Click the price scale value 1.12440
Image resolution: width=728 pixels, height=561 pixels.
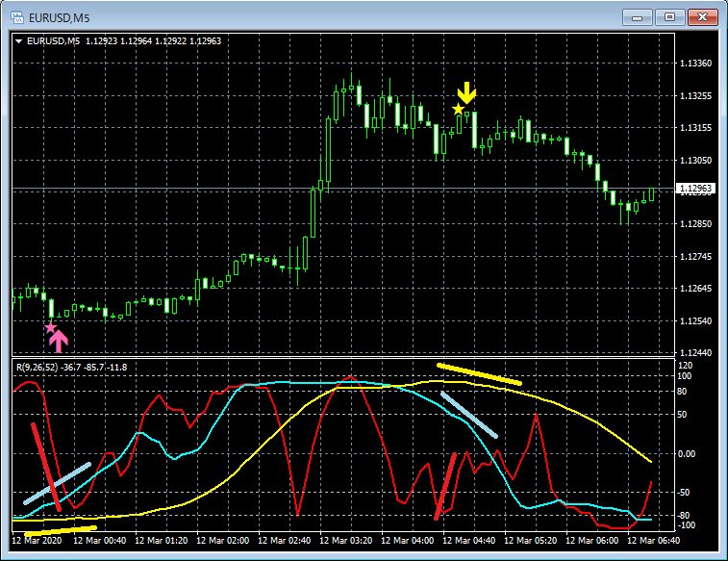click(x=695, y=353)
